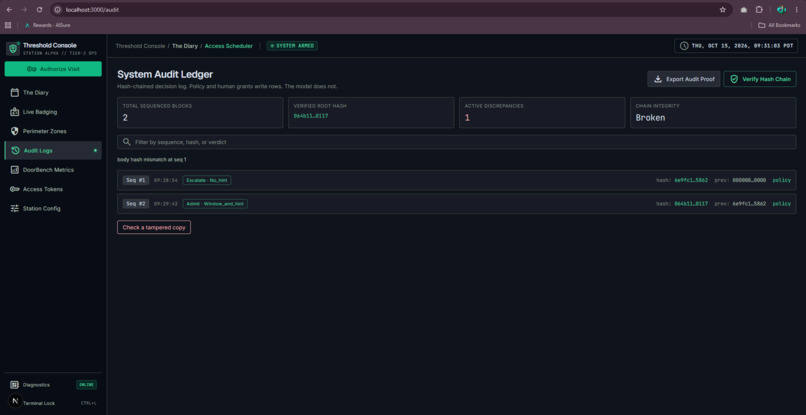
Task: Open browser extensions puzzle icon
Action: click(759, 10)
